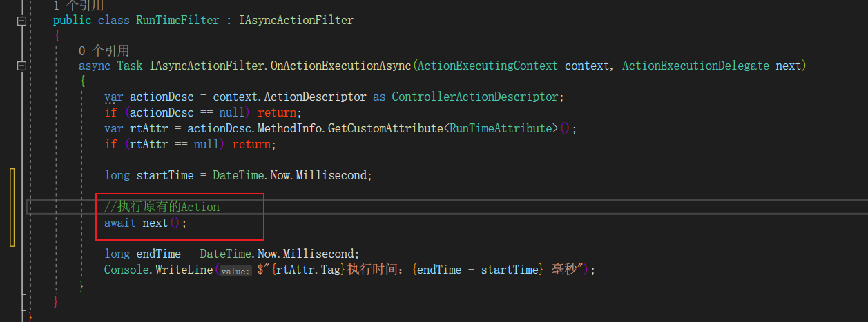Click endTime in the "long endTime" declaration
The image size is (868, 322).
[162, 254]
